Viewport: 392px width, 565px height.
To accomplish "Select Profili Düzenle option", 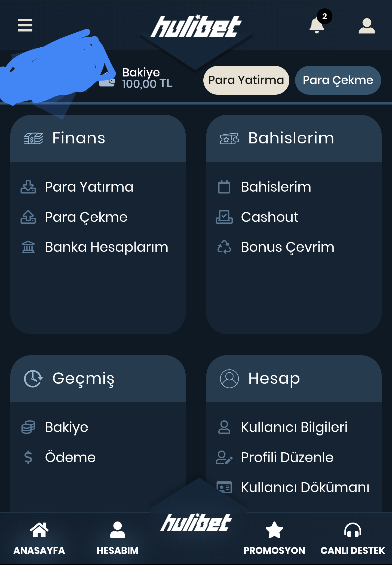I will click(x=287, y=457).
